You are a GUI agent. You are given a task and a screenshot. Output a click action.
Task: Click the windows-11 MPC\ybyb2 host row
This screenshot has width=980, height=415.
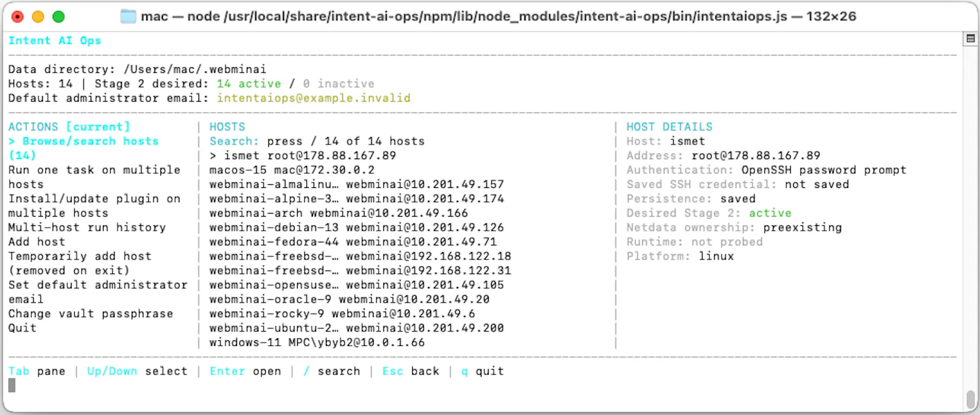(x=317, y=342)
